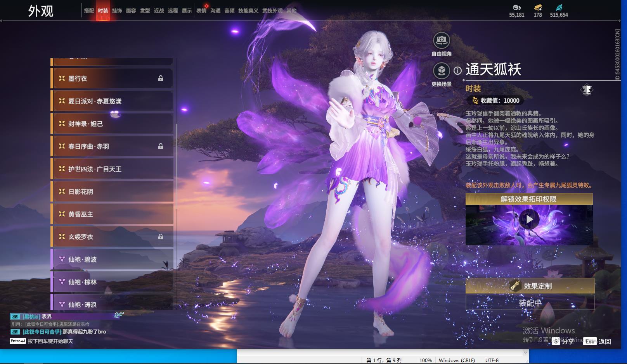Select the 仙袍·碧波 outfit
This screenshot has width=627, height=364.
tap(112, 259)
